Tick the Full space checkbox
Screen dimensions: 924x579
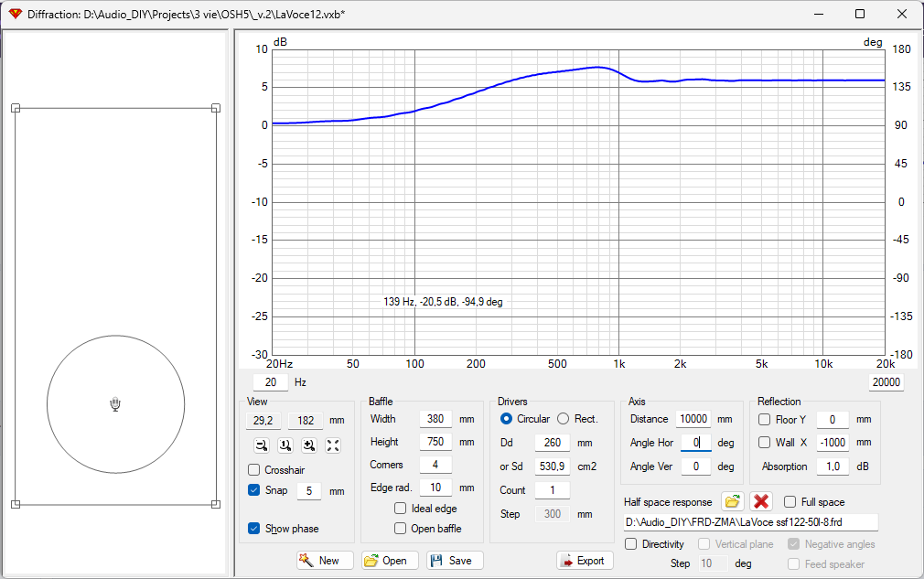pos(790,502)
